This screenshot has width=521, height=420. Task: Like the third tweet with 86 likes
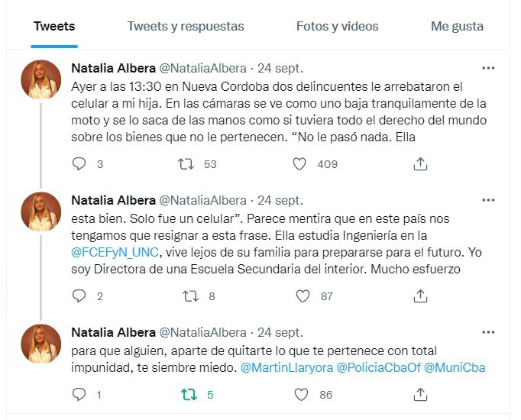[x=300, y=394]
